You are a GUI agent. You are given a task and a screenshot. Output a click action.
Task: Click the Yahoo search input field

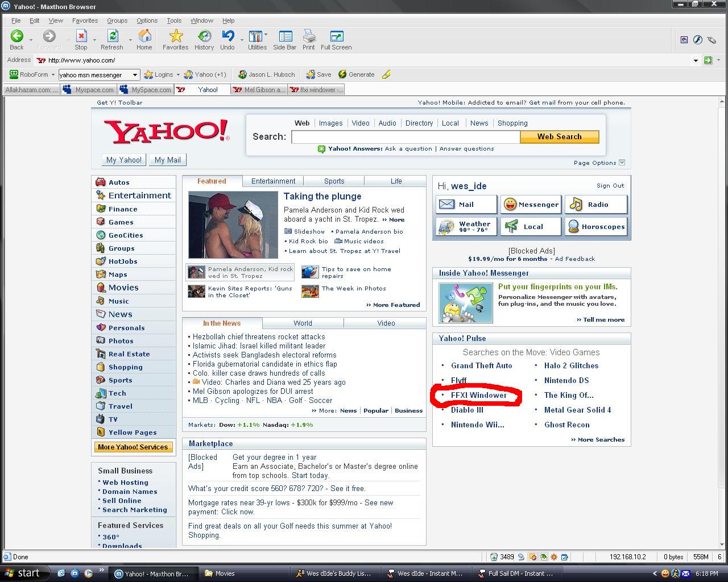[406, 137]
